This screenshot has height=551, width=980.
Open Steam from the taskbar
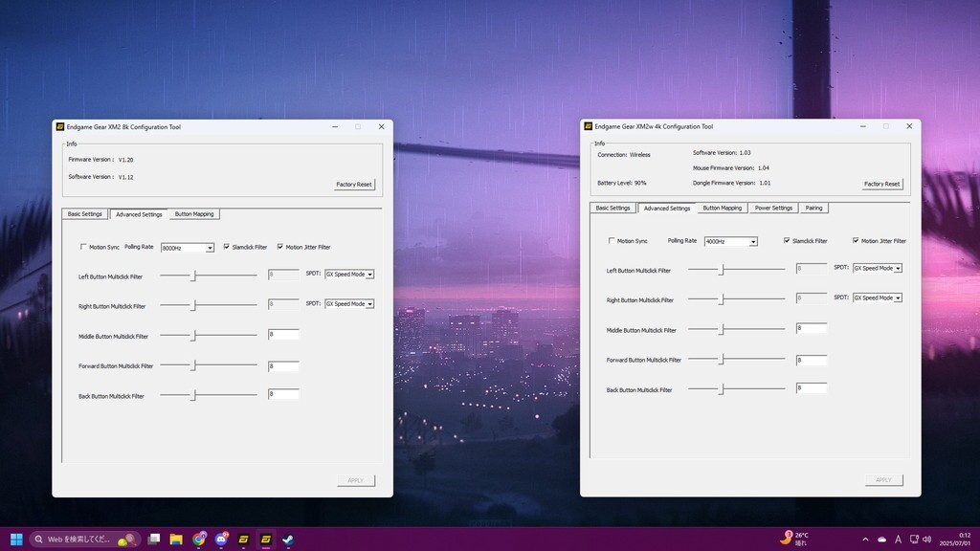(288, 539)
